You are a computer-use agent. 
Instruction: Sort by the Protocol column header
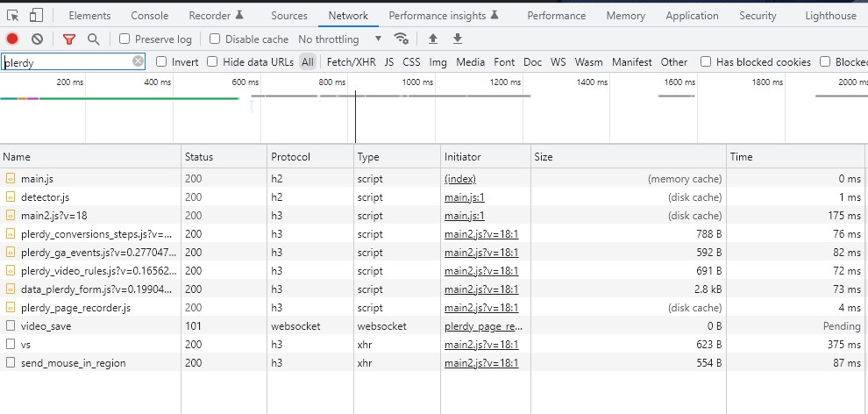310,157
